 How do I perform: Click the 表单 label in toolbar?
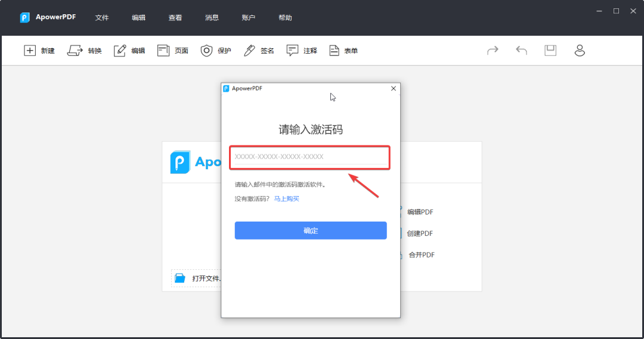tap(351, 51)
